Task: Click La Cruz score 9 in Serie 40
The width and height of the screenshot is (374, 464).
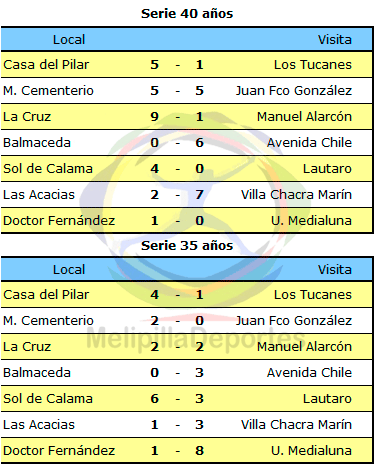Action: (x=154, y=117)
